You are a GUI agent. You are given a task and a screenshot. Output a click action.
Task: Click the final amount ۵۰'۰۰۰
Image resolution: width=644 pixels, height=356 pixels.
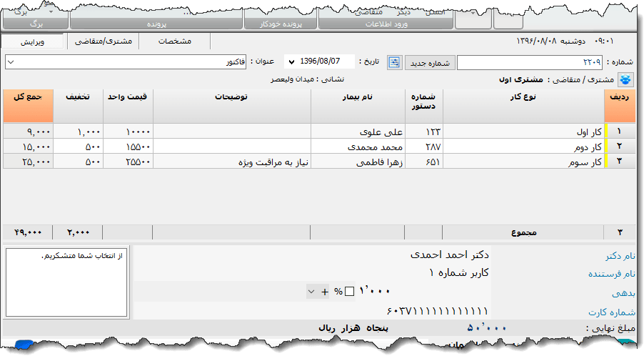[487, 328]
